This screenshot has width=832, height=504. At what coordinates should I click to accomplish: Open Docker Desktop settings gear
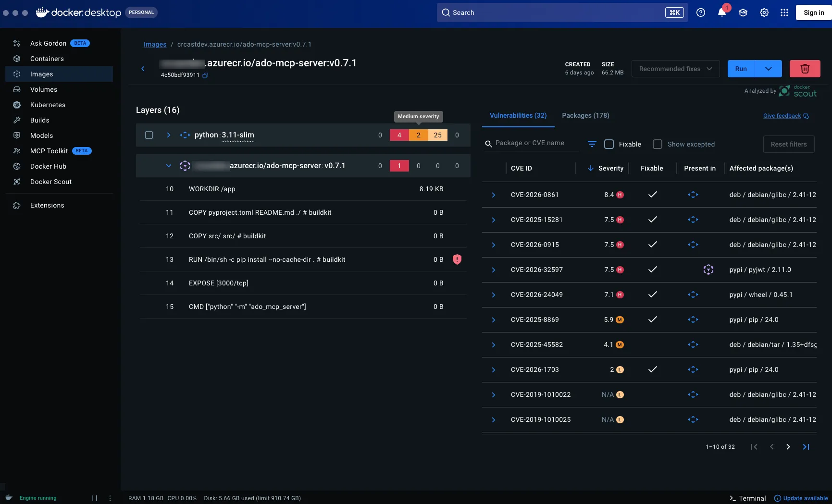pyautogui.click(x=764, y=12)
